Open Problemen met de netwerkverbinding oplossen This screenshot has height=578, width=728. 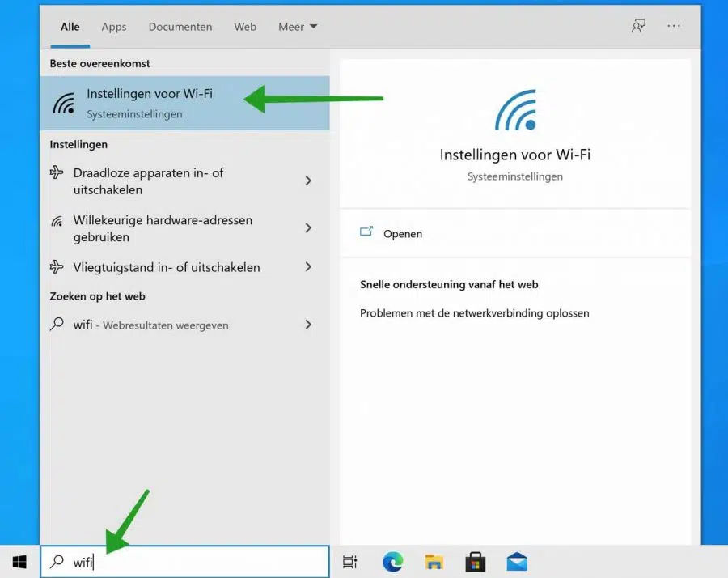click(475, 313)
